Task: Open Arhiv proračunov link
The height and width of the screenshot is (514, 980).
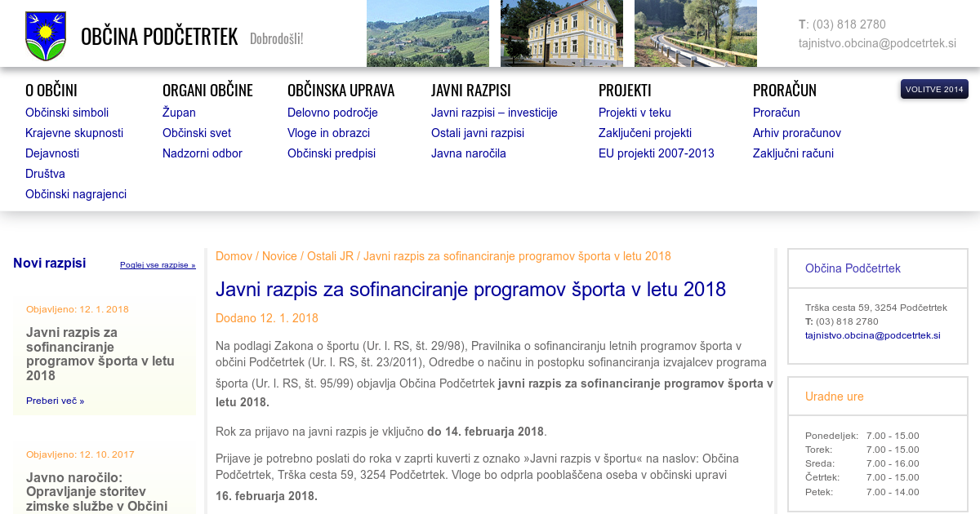Action: pyautogui.click(x=796, y=133)
